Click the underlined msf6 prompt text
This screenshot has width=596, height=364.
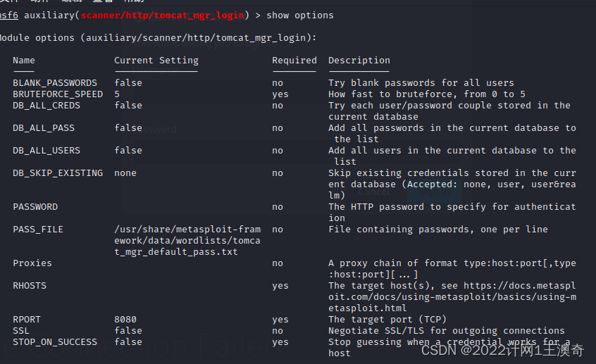(x=8, y=15)
